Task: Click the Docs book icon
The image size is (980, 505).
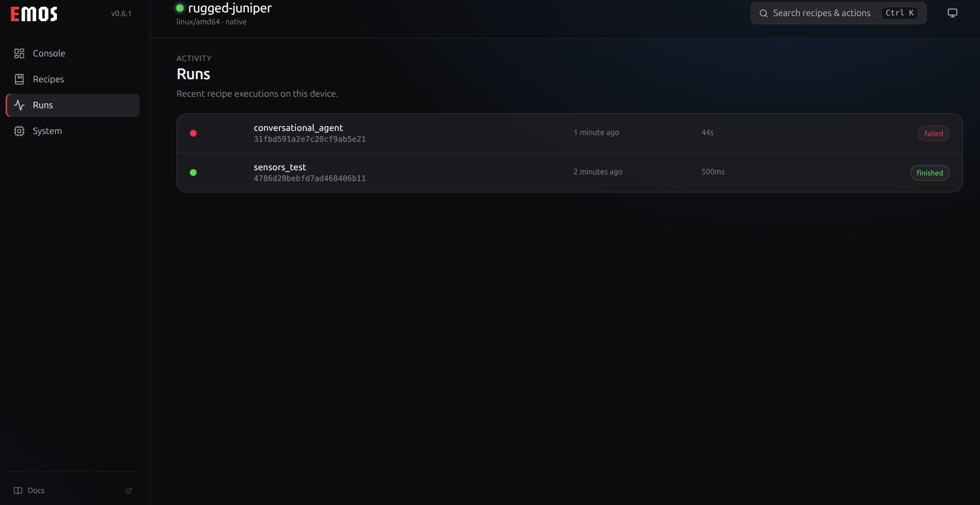Action: [18, 491]
